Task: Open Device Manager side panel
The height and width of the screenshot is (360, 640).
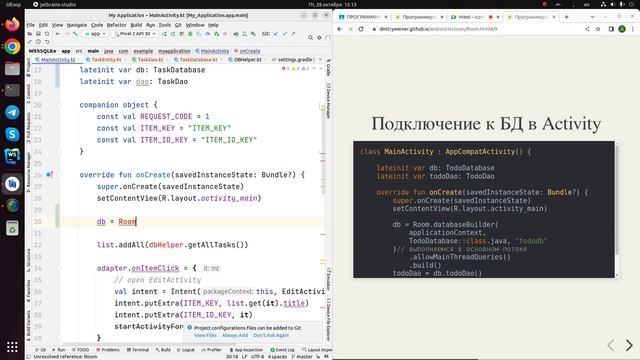Action: click(x=329, y=101)
